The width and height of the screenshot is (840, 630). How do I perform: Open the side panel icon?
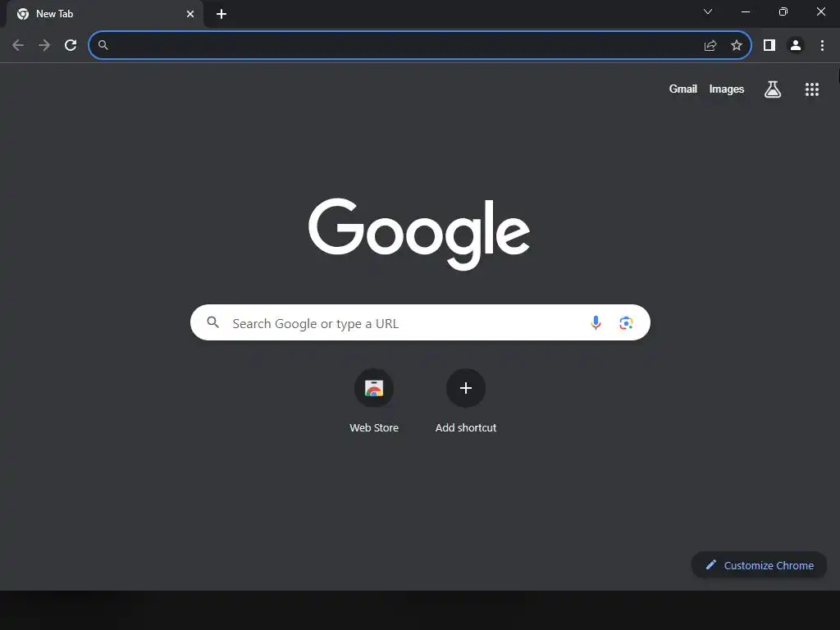(x=769, y=45)
